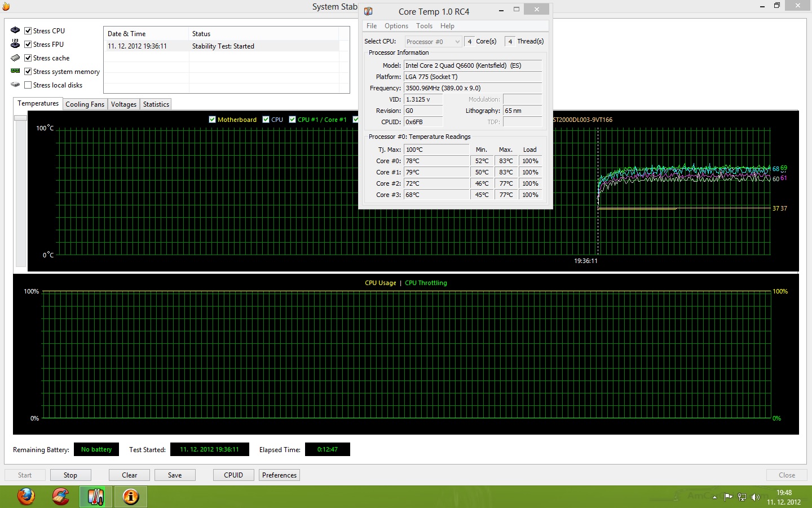This screenshot has height=508, width=812.
Task: Toggle the Motherboard graph checkbox
Action: tap(212, 120)
